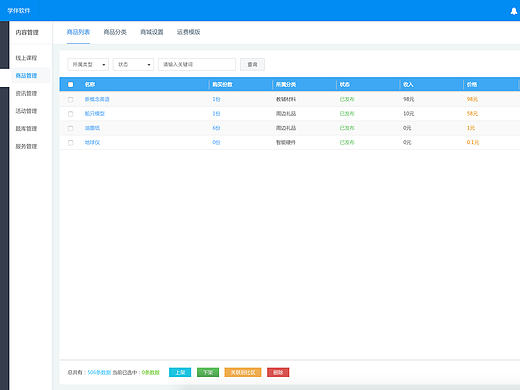The image size is (520, 390).
Task: Click 已发布 status of 新概念英语 row
Action: pyautogui.click(x=347, y=99)
